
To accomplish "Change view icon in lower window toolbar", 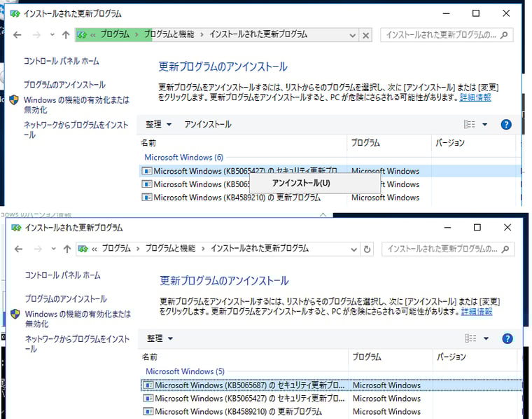I will pyautogui.click(x=470, y=338).
